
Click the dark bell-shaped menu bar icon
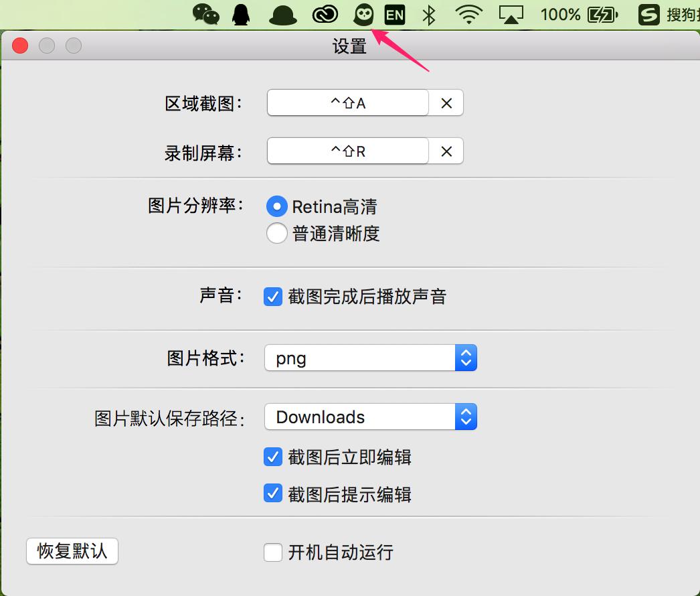pyautogui.click(x=282, y=14)
